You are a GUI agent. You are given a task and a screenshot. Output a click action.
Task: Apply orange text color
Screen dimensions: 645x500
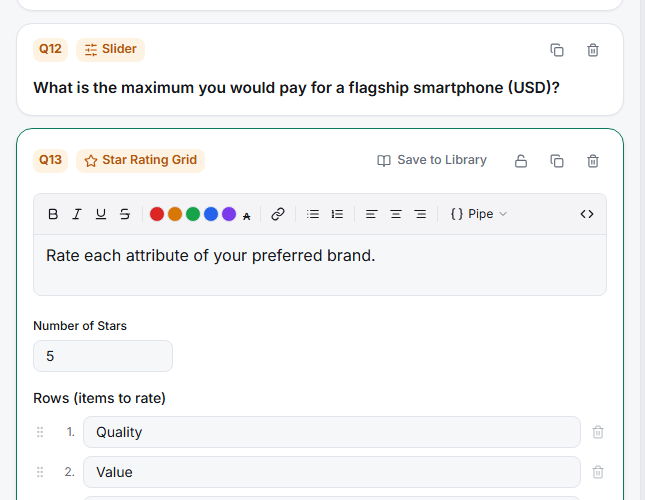point(175,214)
